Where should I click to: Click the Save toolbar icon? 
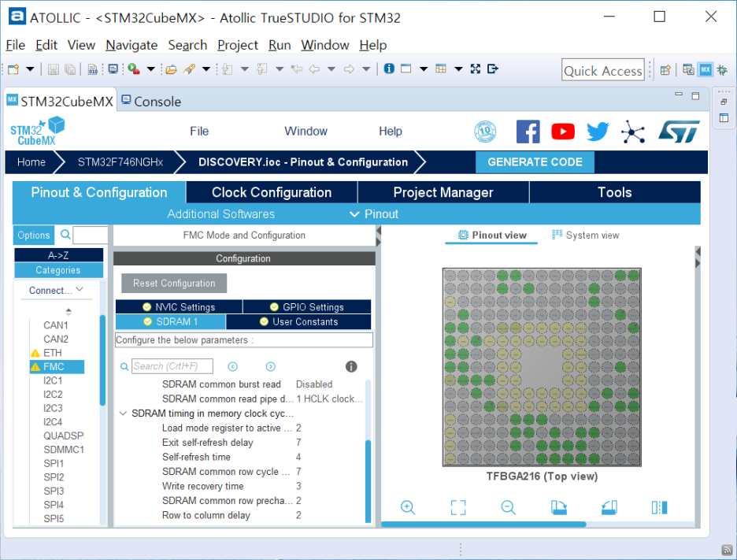click(53, 69)
